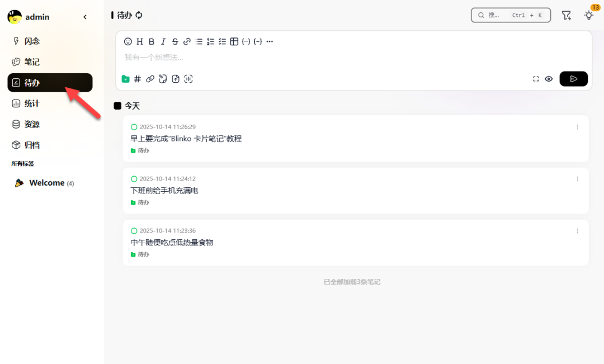Insert bulleted list
The height and width of the screenshot is (364, 604).
click(x=199, y=41)
